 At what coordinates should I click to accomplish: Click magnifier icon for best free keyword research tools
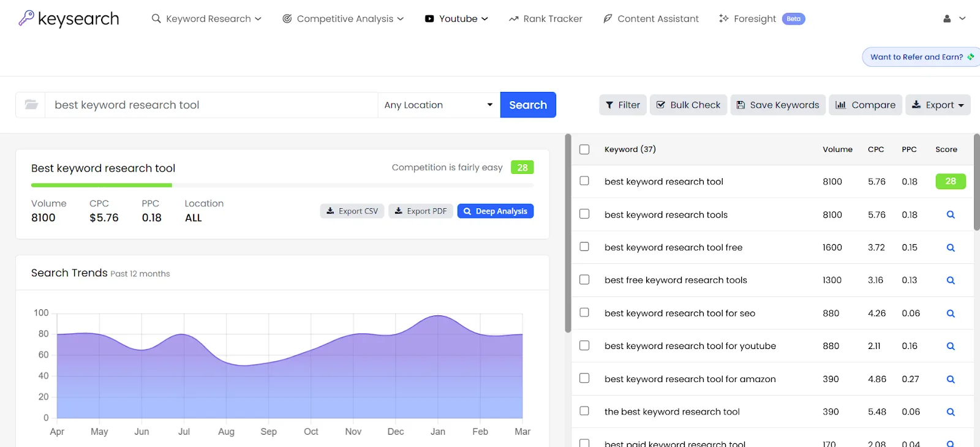point(951,280)
